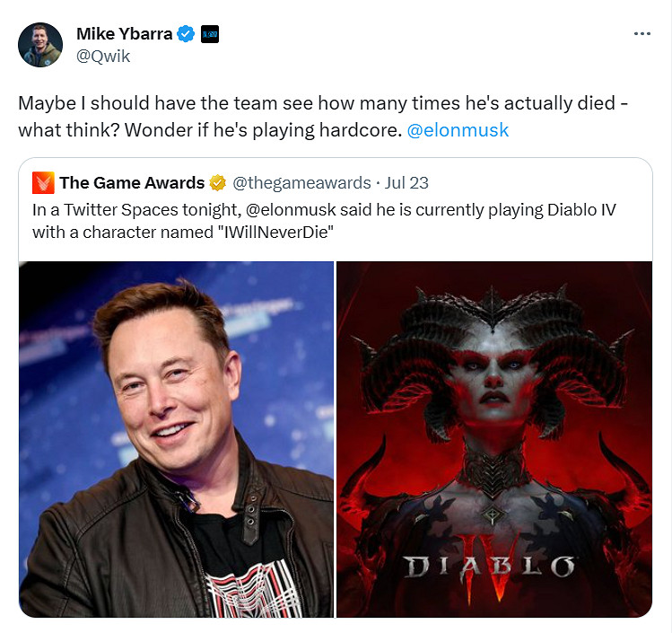Click the black square affiliate badge
This screenshot has width=672, height=633.
coord(210,34)
